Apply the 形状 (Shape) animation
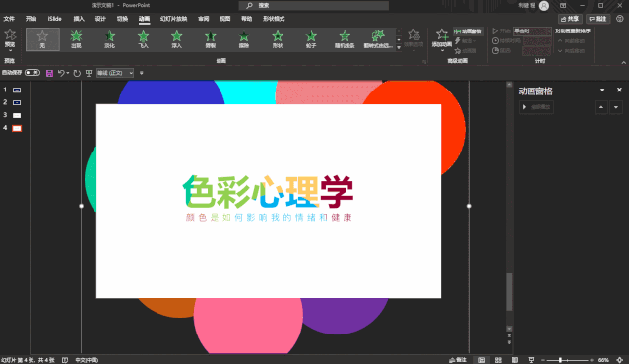Screen dimensions: 629x364 click(278, 39)
